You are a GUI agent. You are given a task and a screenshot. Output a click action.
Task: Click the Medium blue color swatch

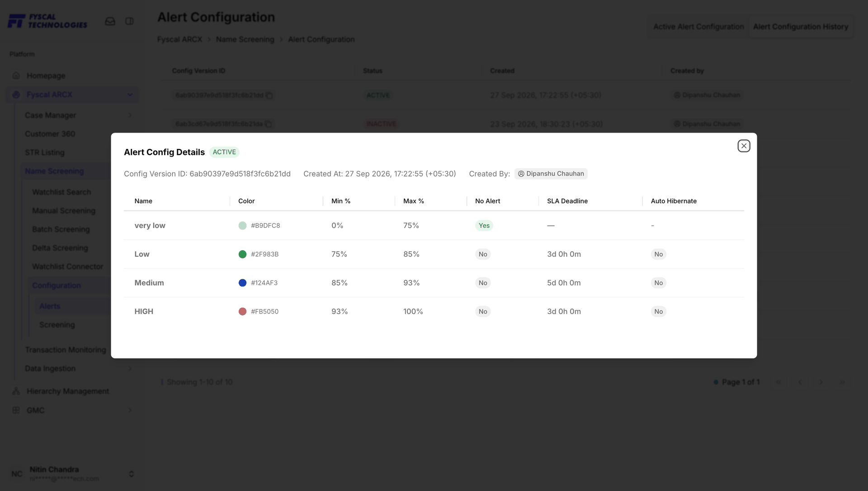click(242, 283)
